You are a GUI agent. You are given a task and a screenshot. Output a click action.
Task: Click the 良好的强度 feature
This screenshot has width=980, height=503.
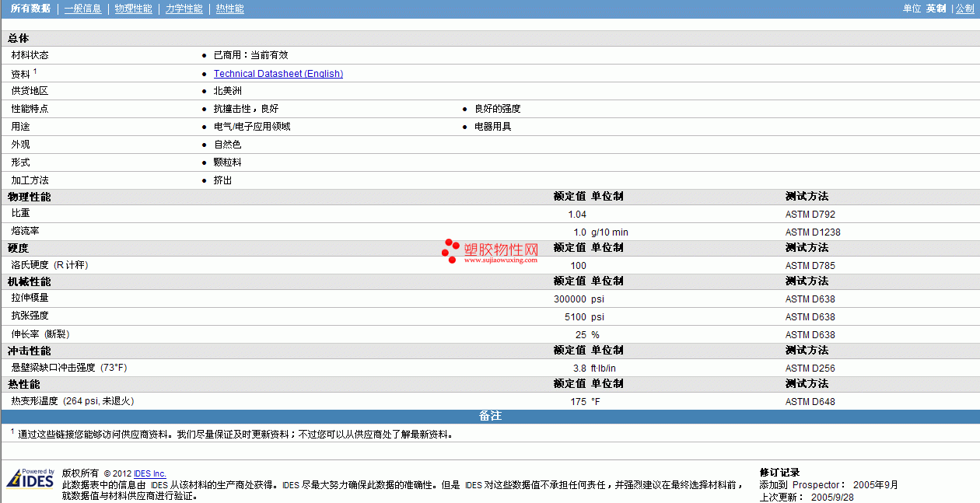point(497,109)
